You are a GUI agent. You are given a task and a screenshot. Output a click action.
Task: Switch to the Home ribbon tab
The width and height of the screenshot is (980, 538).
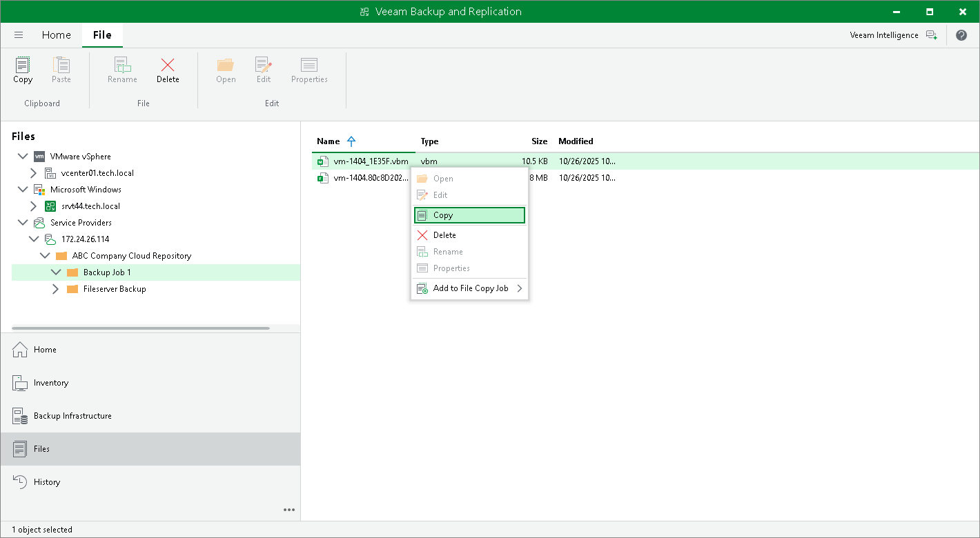(x=57, y=35)
